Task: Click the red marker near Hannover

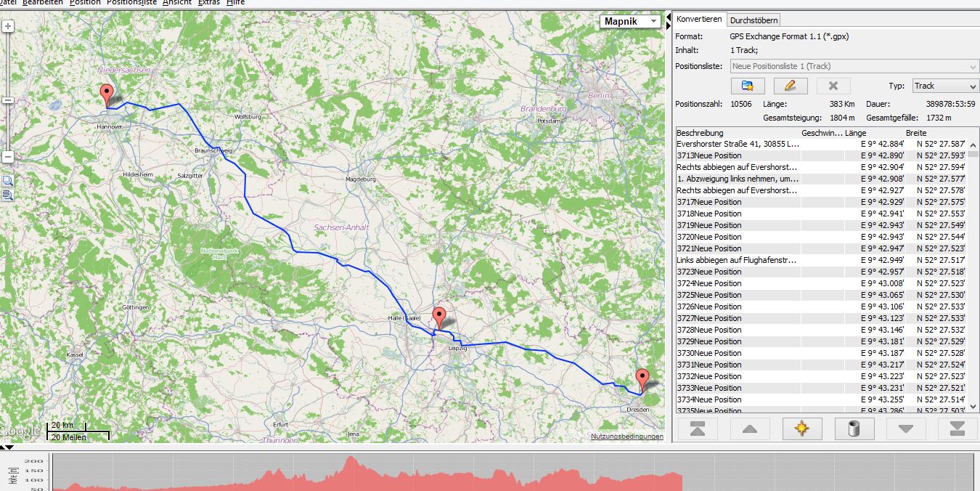Action: 107,94
